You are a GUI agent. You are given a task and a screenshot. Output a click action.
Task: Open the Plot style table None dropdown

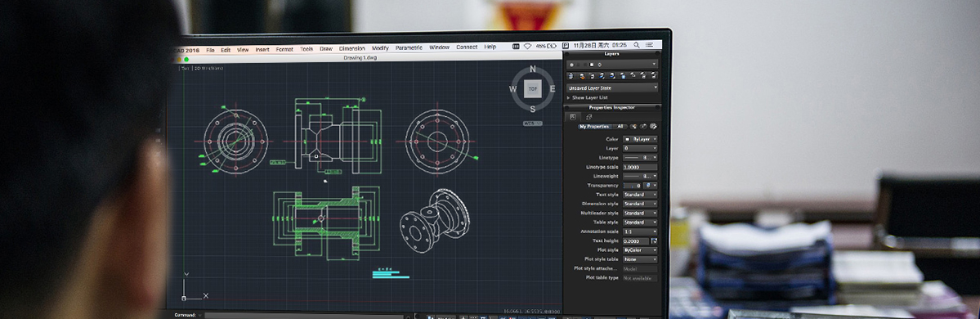coord(640,259)
